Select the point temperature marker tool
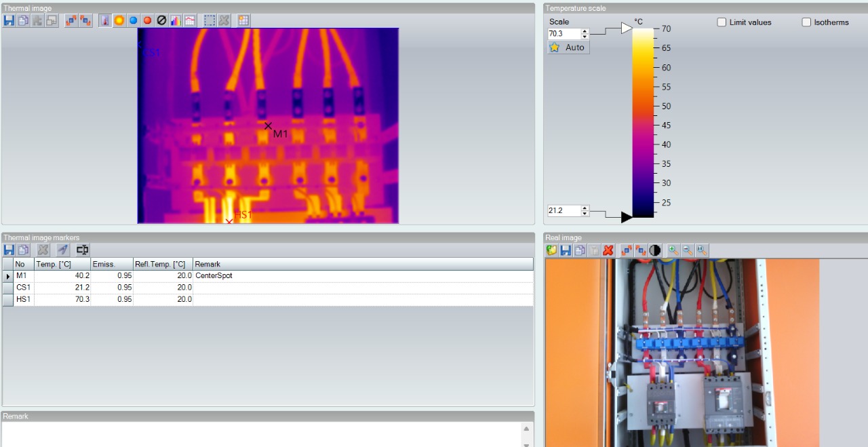This screenshot has height=447, width=868. tap(104, 20)
